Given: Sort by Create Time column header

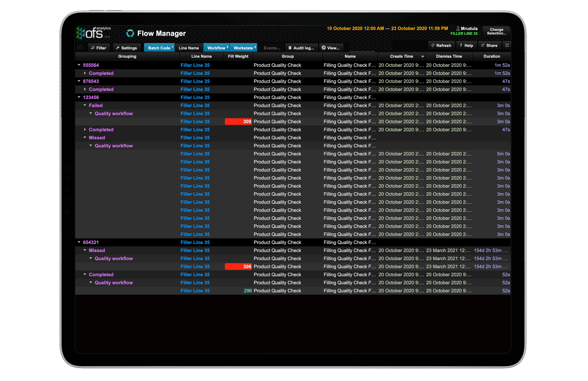Looking at the screenshot, I should coord(401,56).
